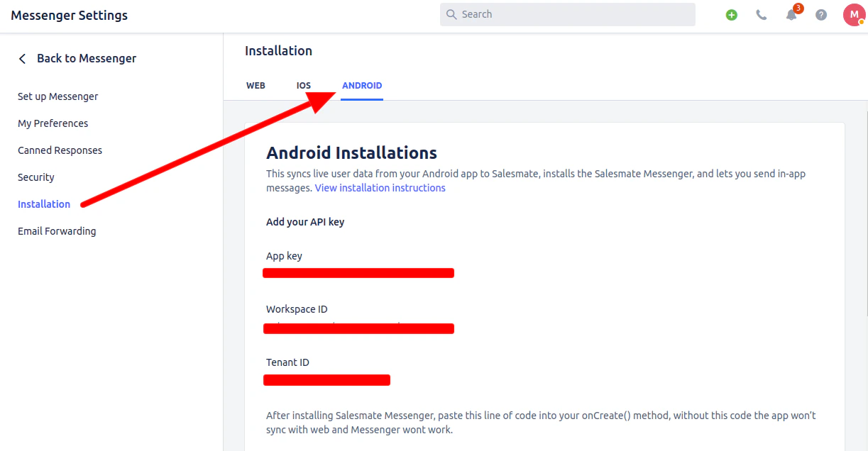868x451 pixels.
Task: Click the Tenant ID label
Action: [x=287, y=362]
